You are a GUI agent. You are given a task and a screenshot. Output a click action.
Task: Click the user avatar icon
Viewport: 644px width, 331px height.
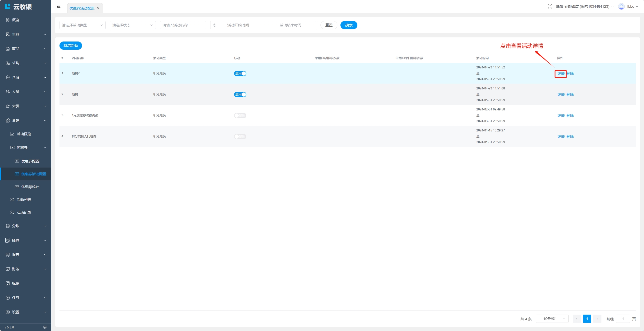621,6
